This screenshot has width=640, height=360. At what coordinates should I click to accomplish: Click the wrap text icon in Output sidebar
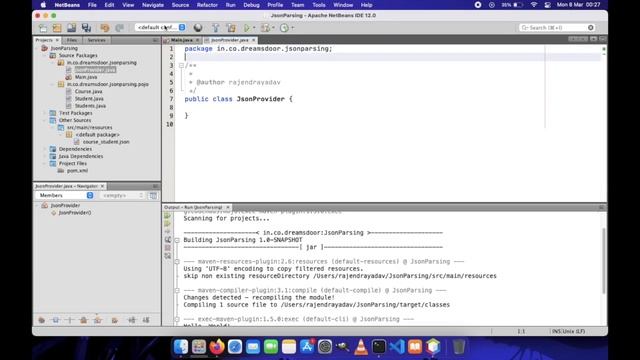pos(167,240)
